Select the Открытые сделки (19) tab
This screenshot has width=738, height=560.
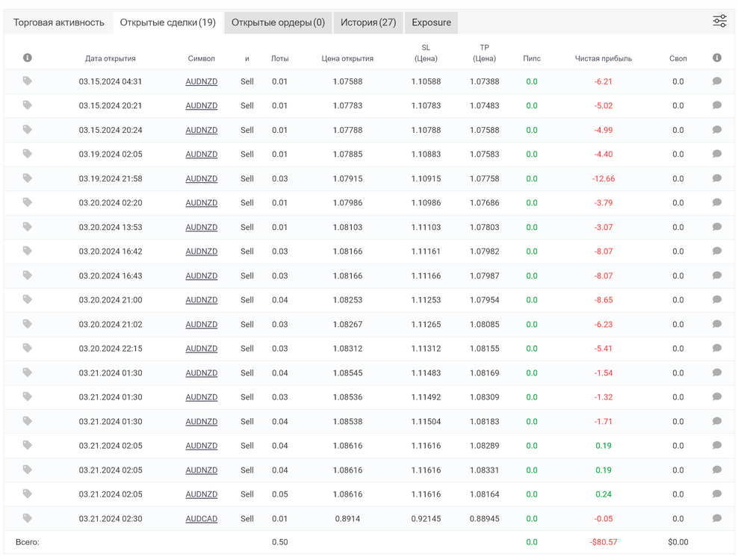point(167,22)
